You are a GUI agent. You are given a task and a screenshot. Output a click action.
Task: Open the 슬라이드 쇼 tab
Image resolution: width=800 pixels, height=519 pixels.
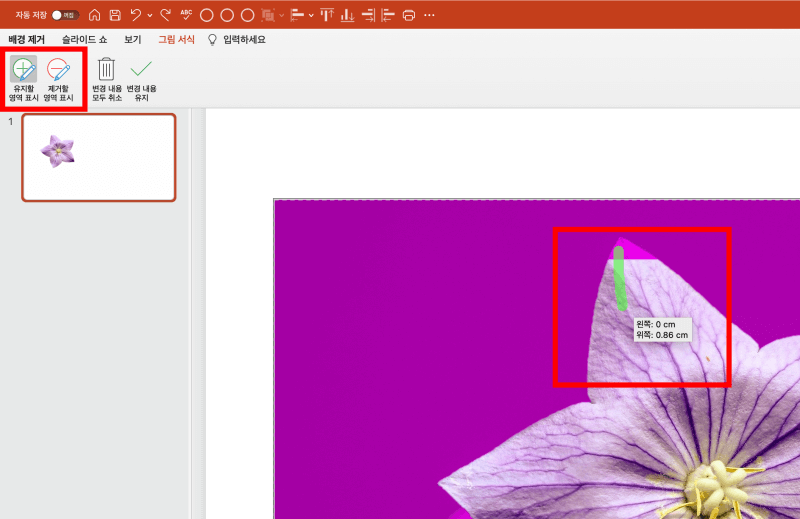(x=85, y=39)
